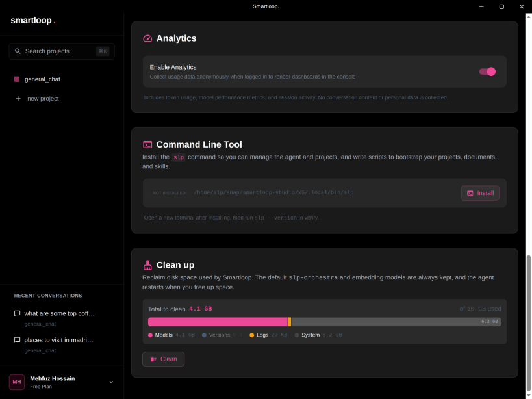Install the slp command

tap(480, 193)
